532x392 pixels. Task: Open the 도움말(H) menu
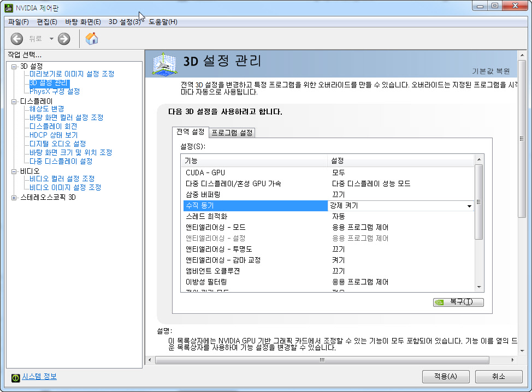(x=163, y=22)
